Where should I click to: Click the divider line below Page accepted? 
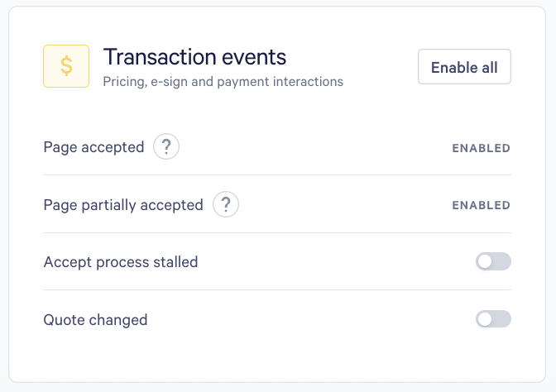[x=277, y=175]
